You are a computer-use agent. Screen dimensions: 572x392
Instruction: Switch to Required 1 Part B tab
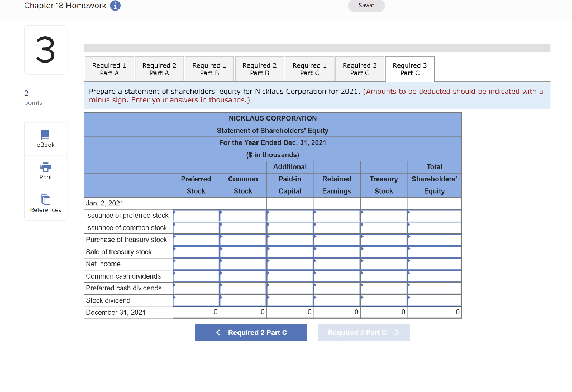tap(209, 69)
